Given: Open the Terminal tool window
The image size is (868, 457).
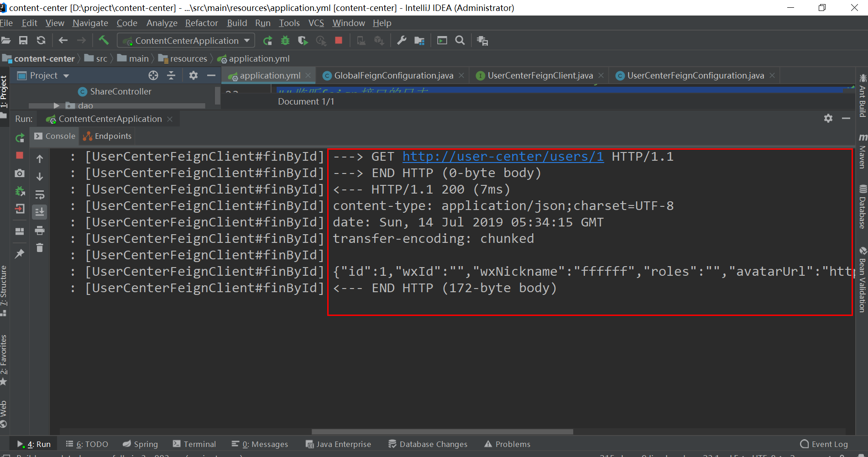Looking at the screenshot, I should (x=194, y=444).
